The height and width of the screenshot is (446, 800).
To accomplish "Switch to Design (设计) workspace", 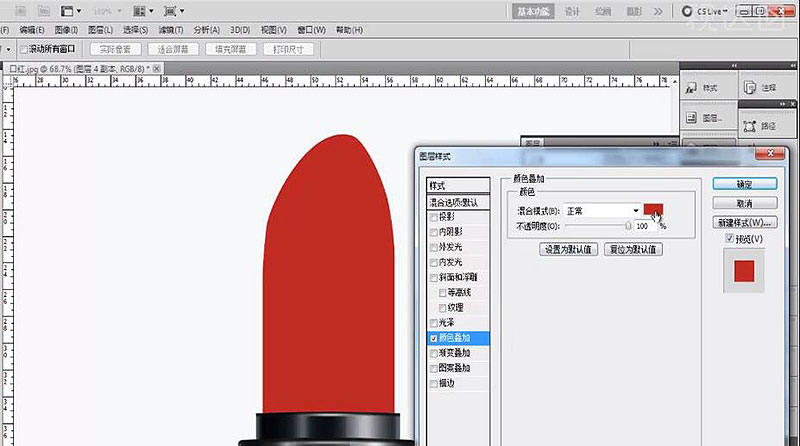I will tap(572, 11).
